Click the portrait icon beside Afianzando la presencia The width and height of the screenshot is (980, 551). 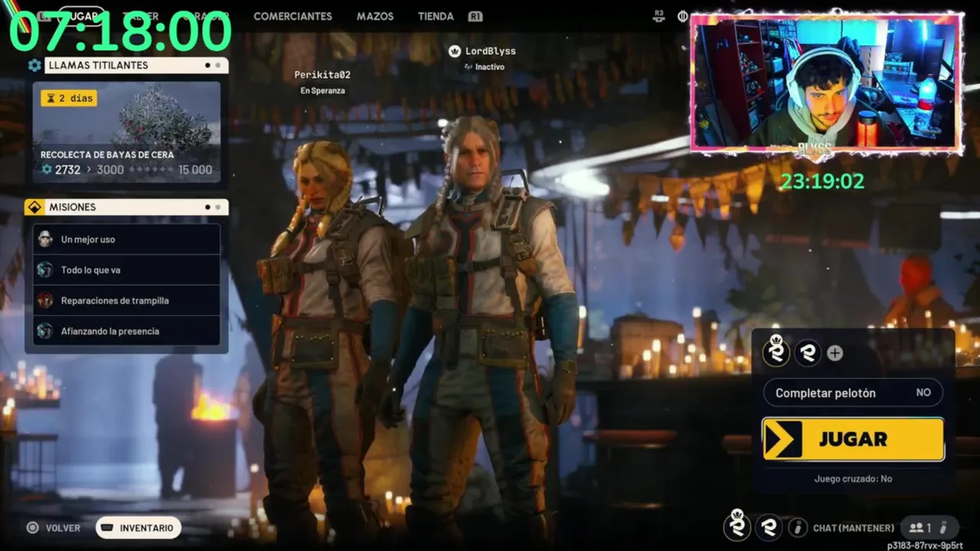[x=45, y=331]
